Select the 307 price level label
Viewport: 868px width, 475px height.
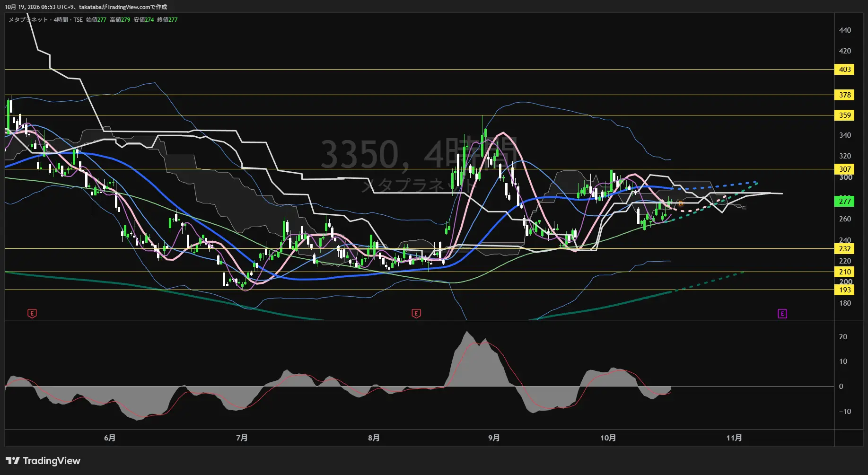point(845,169)
